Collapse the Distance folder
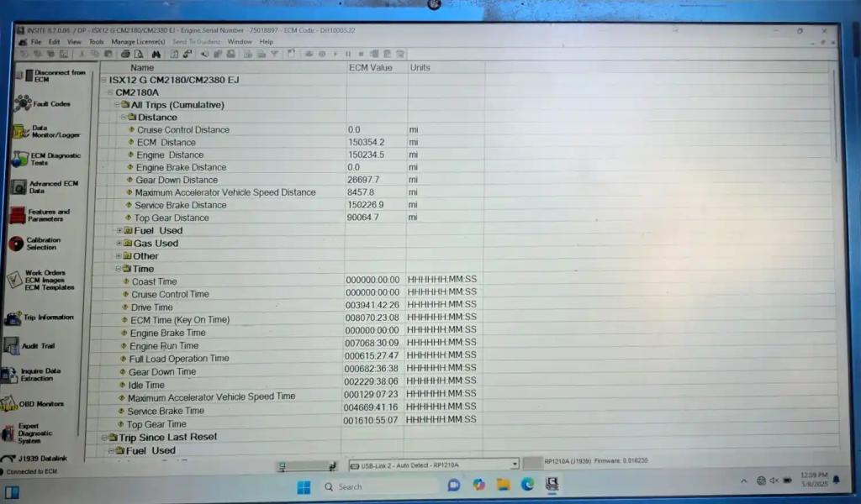 tap(123, 118)
